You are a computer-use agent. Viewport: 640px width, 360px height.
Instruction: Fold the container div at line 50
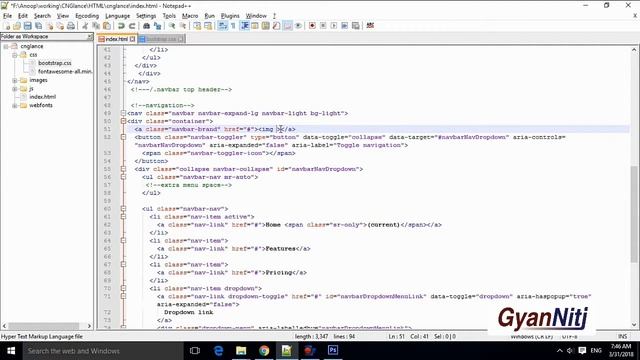coord(123,121)
